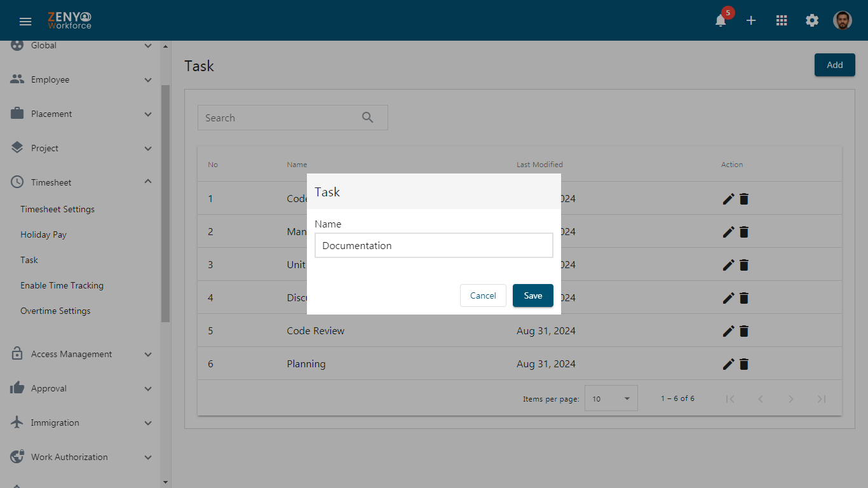
Task: Edit task in row 1
Action: point(729,199)
